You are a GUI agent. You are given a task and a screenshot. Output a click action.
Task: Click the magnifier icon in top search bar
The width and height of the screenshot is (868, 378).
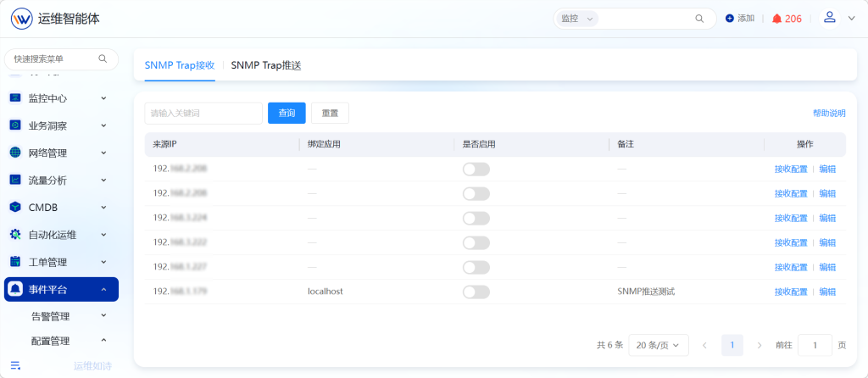(699, 19)
